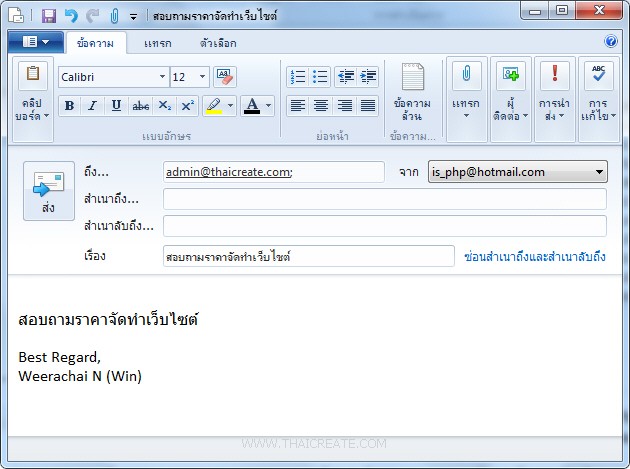Viewport: 630px width, 469px height.
Task: Toggle Bold formatting
Action: 70,106
